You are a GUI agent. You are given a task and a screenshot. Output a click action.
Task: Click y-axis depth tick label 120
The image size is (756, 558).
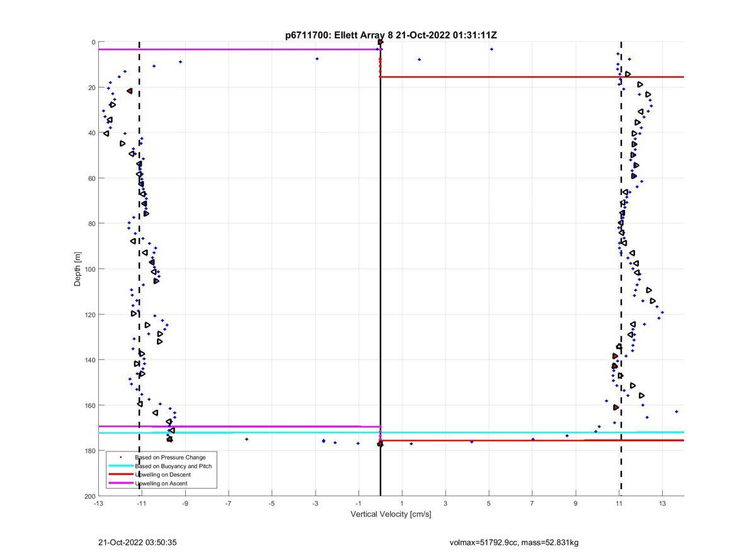click(x=89, y=315)
